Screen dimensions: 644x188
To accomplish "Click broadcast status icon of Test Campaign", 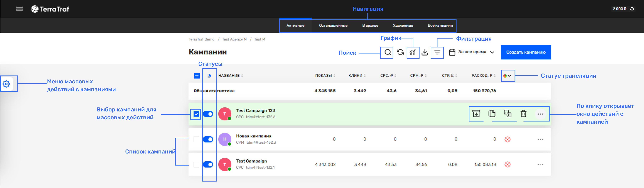I will pyautogui.click(x=507, y=164).
